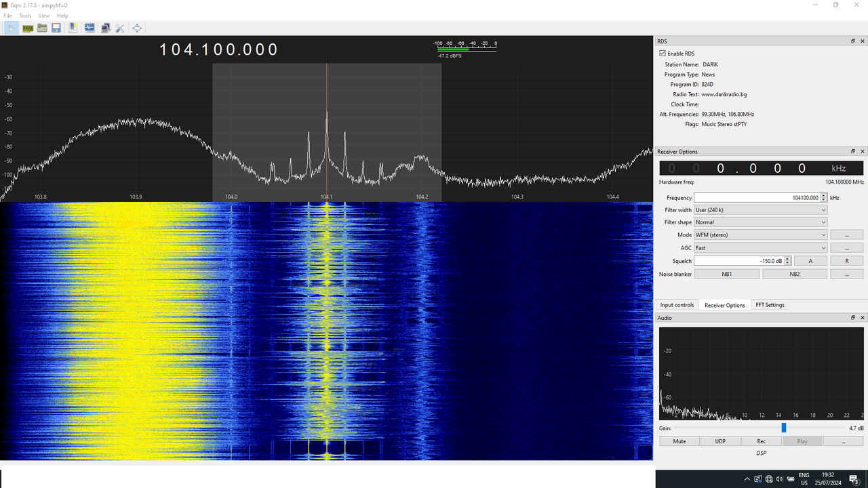
Task: Open the Filter shape dropdown
Action: (761, 222)
